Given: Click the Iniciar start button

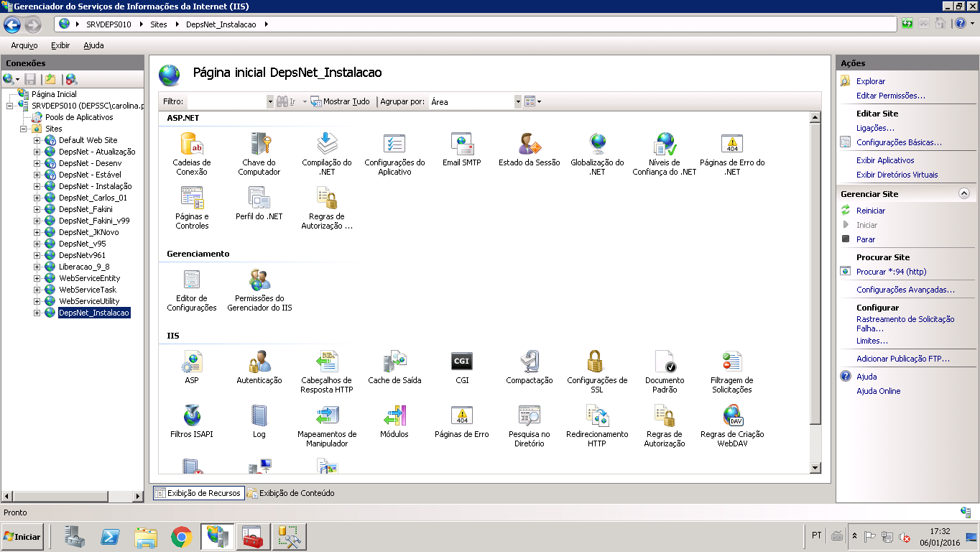Looking at the screenshot, I should (x=22, y=537).
